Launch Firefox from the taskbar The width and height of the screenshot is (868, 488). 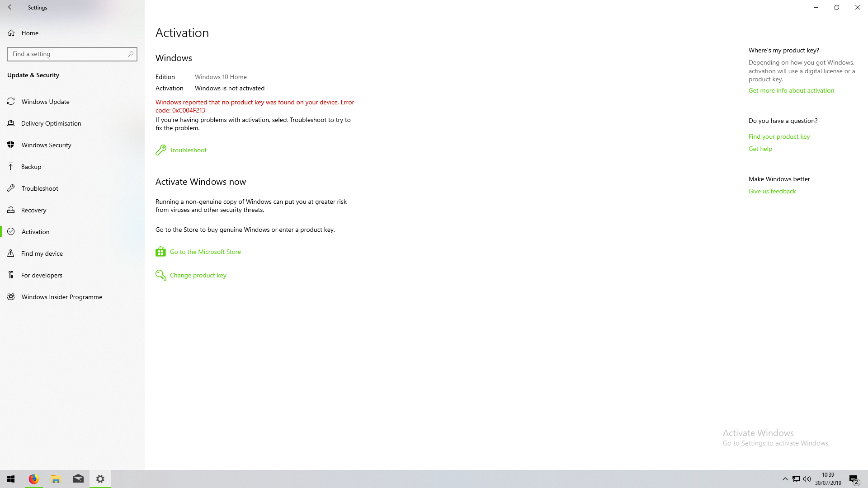(33, 479)
